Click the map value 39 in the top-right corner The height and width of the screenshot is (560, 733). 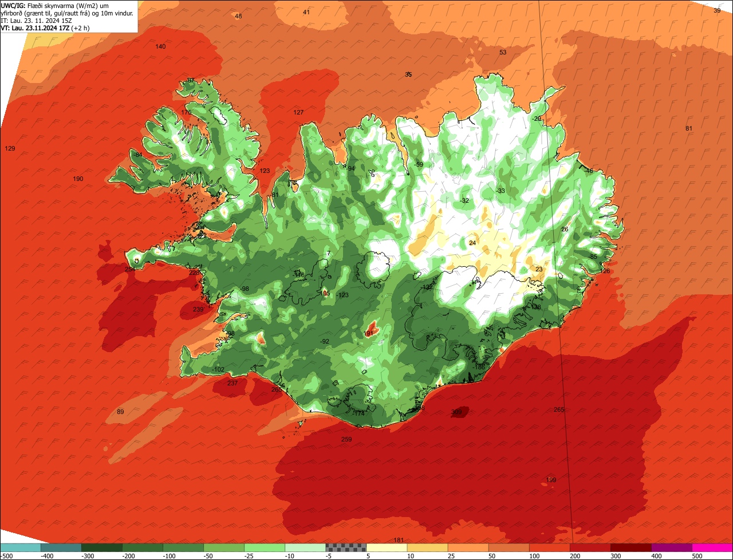(717, 10)
